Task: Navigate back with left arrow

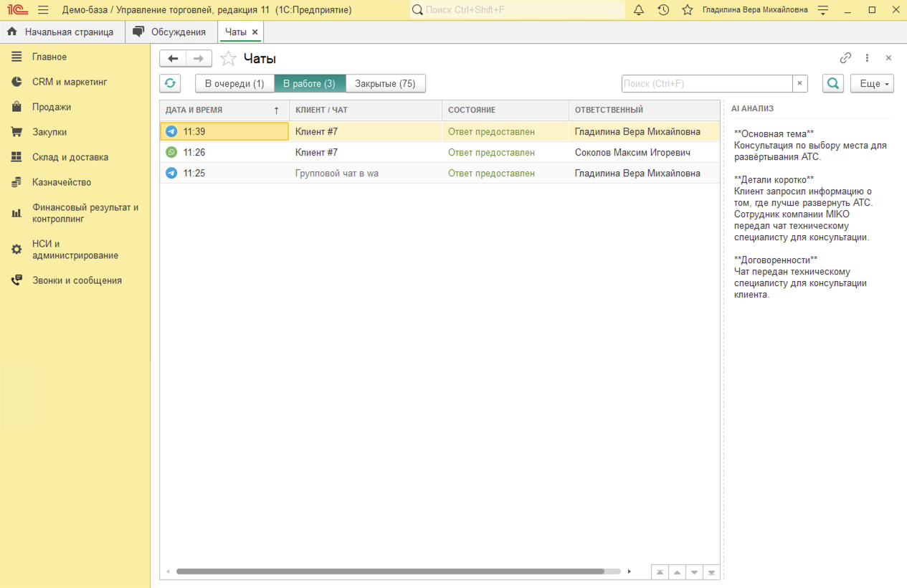Action: pos(173,59)
